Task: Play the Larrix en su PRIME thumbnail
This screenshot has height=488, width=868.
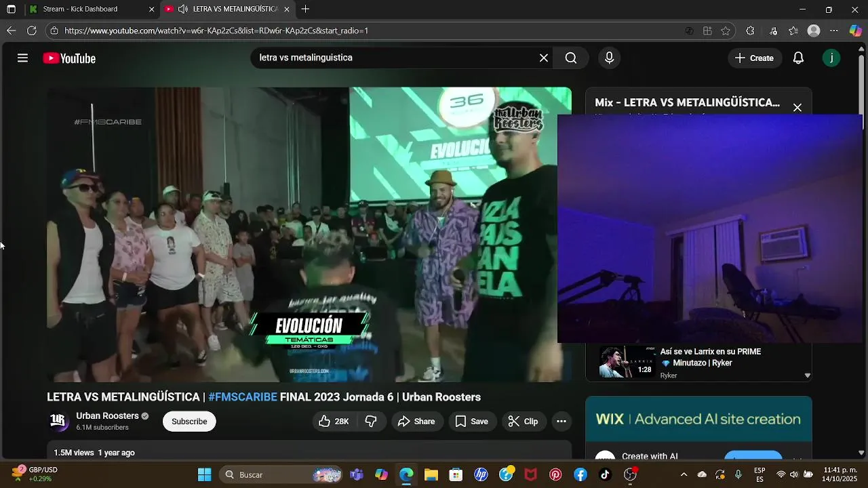Action: (627, 363)
